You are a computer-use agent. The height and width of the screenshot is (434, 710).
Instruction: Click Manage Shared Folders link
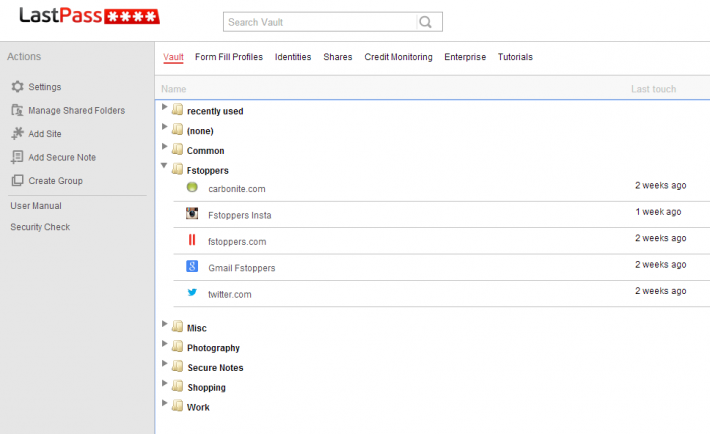(x=77, y=111)
